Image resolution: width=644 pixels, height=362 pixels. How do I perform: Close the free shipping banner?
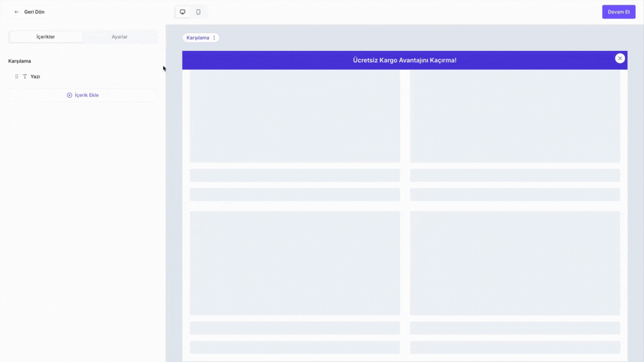tap(619, 58)
